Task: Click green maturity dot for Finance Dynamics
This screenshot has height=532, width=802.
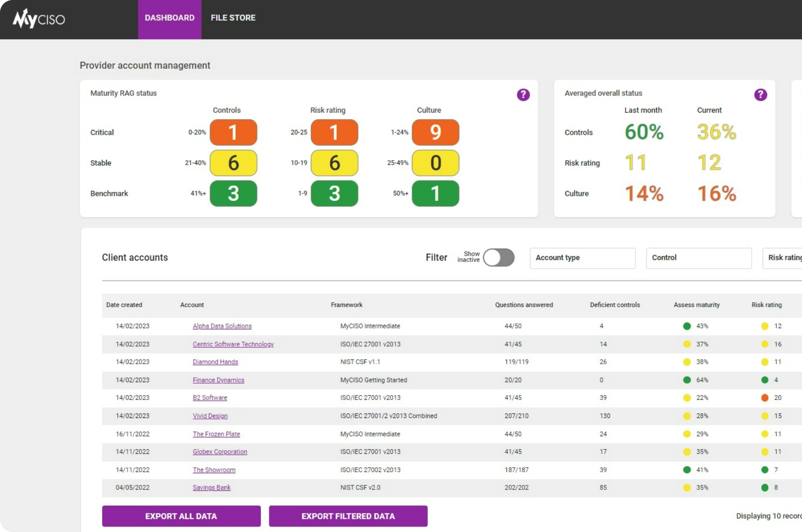Action: point(687,380)
